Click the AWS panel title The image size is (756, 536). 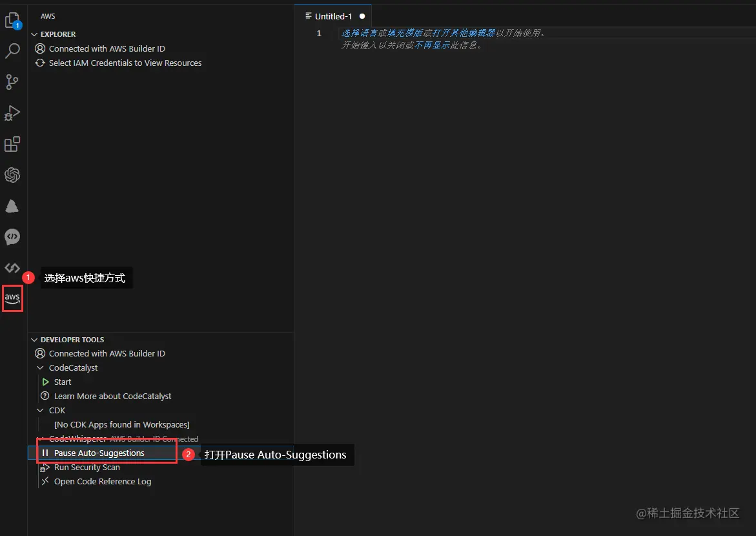coord(48,16)
